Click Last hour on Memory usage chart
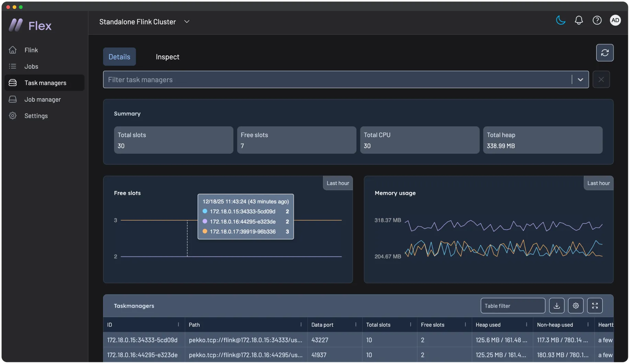 tap(598, 183)
